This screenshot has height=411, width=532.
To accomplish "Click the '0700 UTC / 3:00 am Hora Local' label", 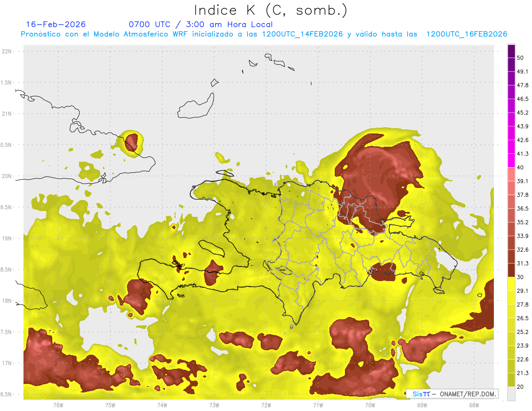I will coord(201,24).
